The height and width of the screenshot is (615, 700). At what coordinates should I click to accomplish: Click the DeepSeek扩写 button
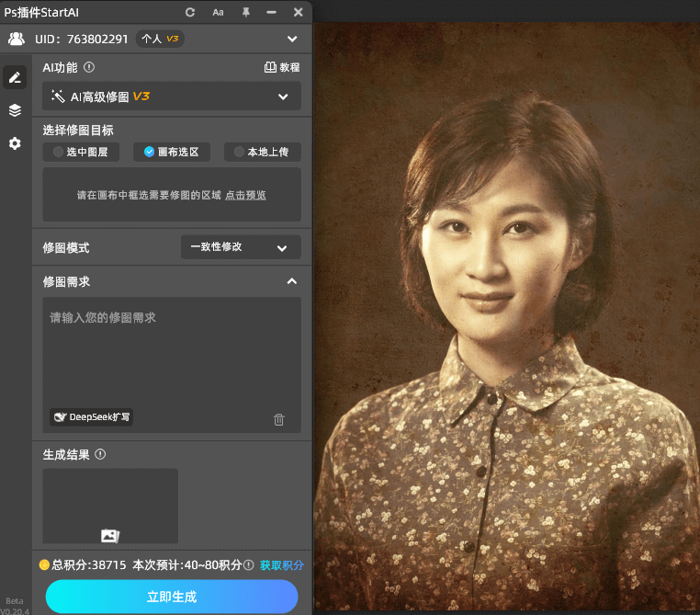click(x=92, y=417)
